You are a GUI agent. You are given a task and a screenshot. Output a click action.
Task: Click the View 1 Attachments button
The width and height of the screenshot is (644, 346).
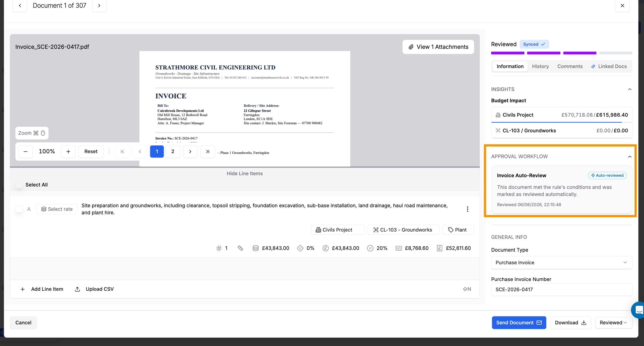point(438,47)
